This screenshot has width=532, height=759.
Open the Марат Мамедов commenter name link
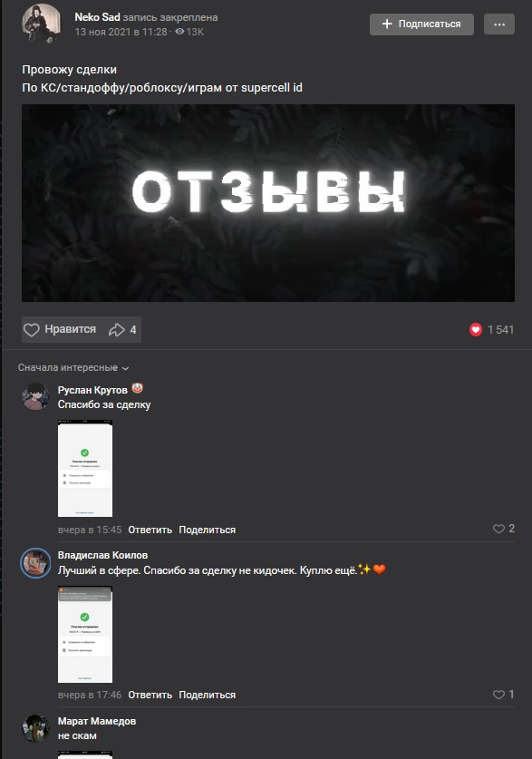[x=97, y=721]
